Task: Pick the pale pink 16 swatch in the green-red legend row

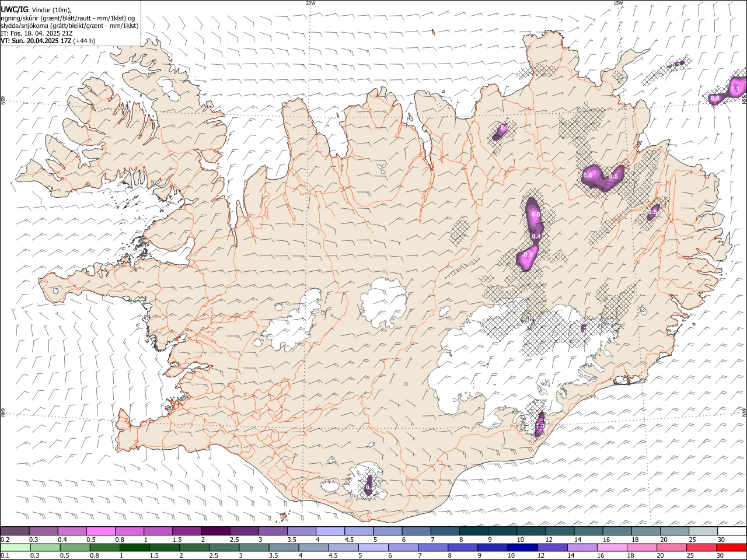Action: pos(612,547)
